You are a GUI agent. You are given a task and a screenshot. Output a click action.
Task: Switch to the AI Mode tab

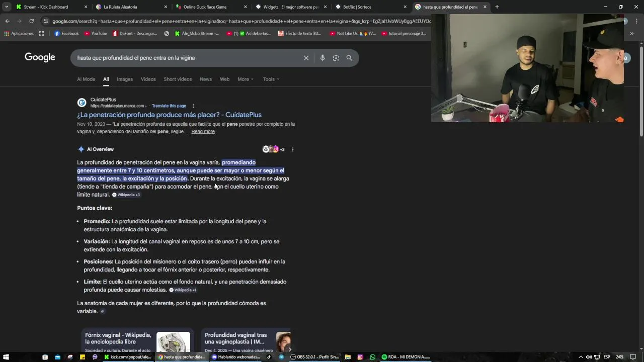pos(86,79)
